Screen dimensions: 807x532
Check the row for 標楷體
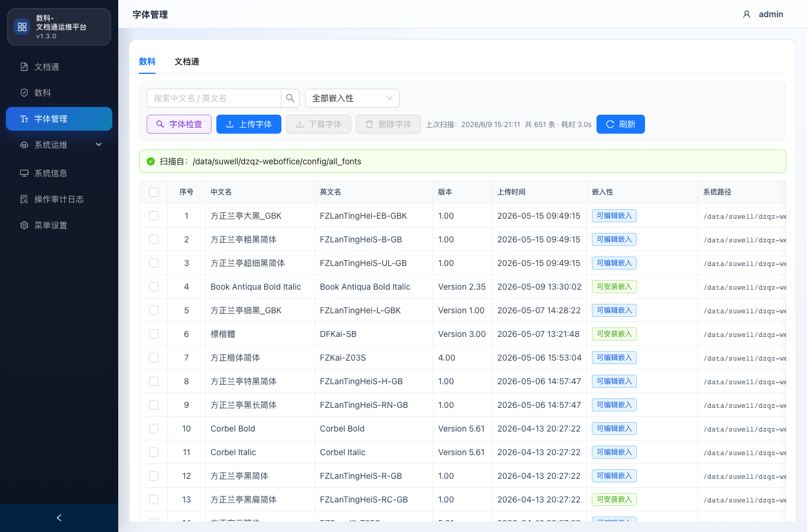[154, 334]
